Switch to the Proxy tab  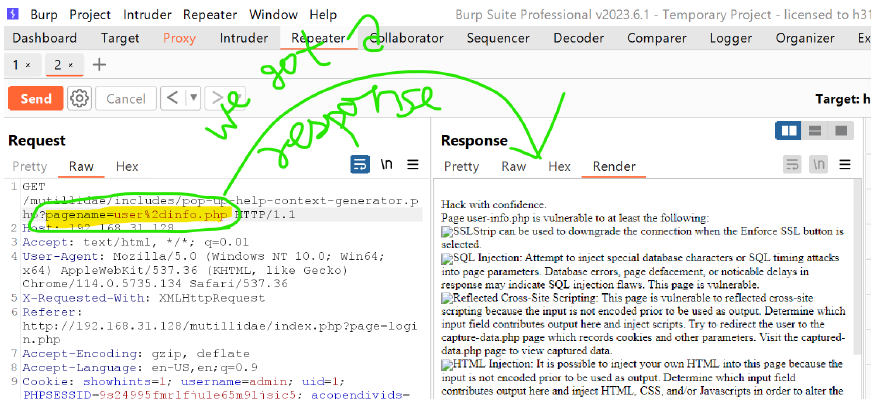pyautogui.click(x=179, y=38)
